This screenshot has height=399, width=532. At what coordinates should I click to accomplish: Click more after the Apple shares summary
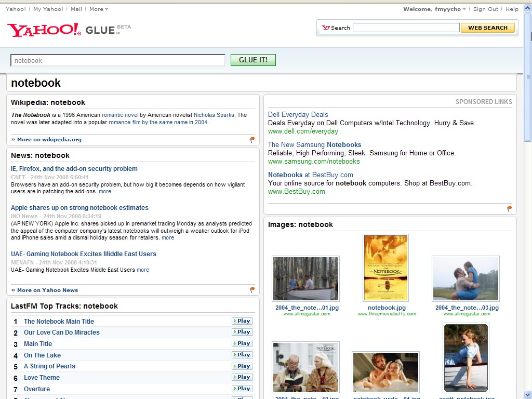168,238
